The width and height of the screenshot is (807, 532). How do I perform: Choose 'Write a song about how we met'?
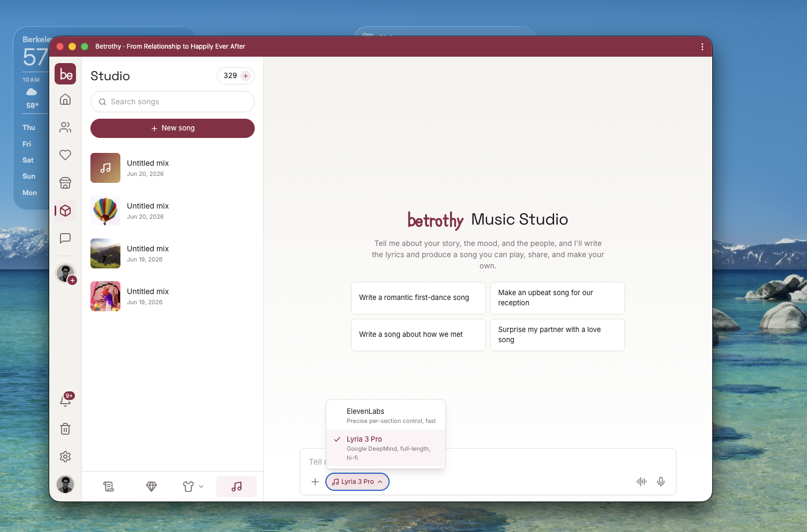tap(418, 335)
